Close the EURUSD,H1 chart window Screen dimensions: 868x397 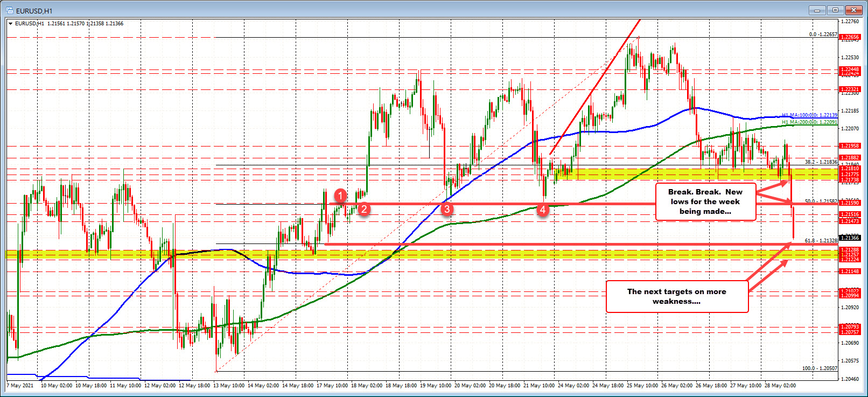[853, 10]
